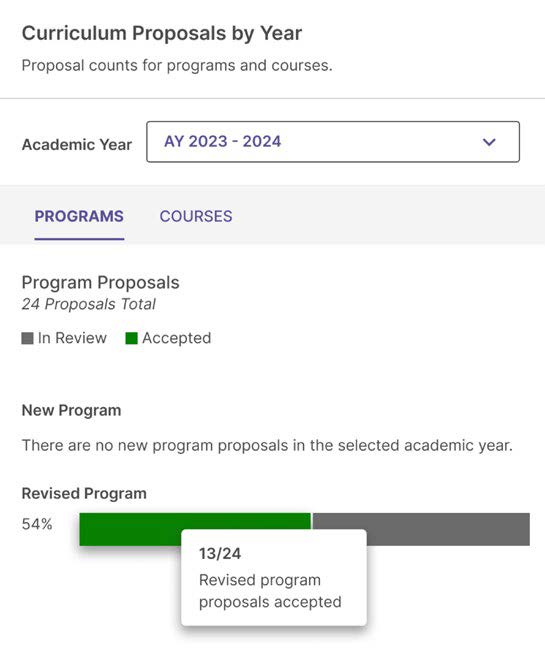Toggle the In Review legend label

72,338
